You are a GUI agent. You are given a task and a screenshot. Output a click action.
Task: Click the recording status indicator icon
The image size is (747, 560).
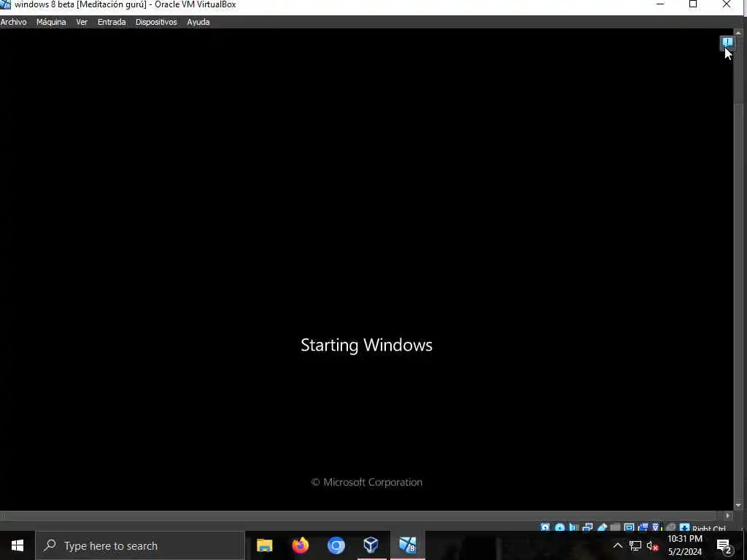click(643, 528)
